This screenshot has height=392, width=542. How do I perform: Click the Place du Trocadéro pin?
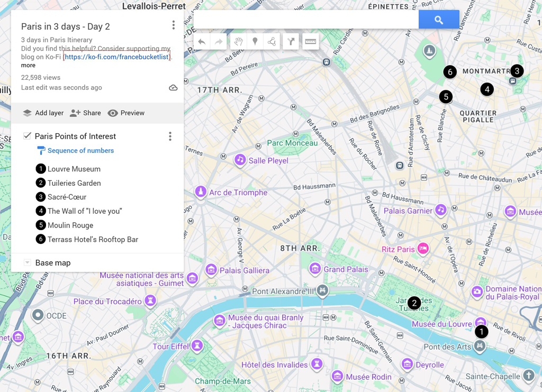coord(150,300)
